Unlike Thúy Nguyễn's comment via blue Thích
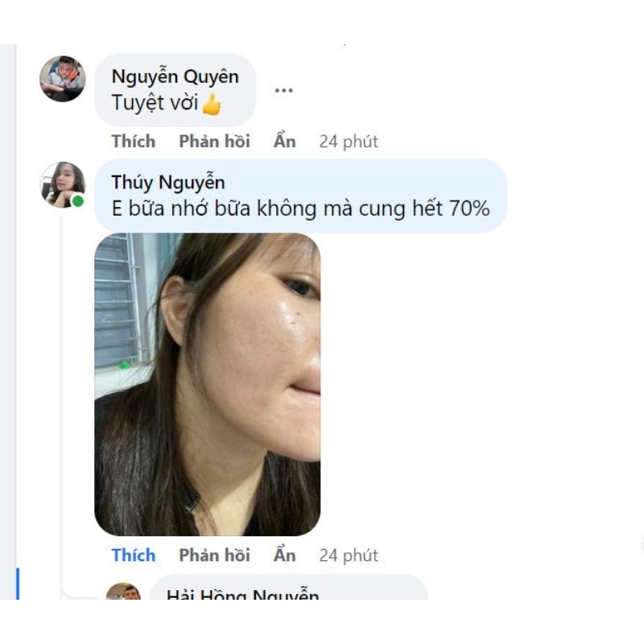This screenshot has width=644, height=644. pos(134,555)
